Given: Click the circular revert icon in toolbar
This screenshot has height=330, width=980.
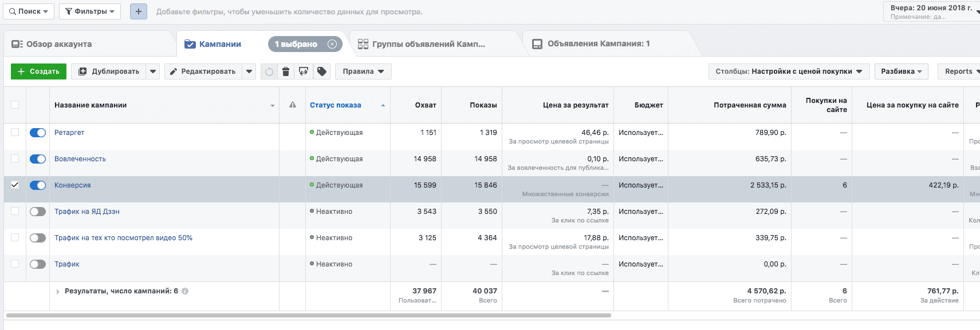Looking at the screenshot, I should click(x=269, y=71).
